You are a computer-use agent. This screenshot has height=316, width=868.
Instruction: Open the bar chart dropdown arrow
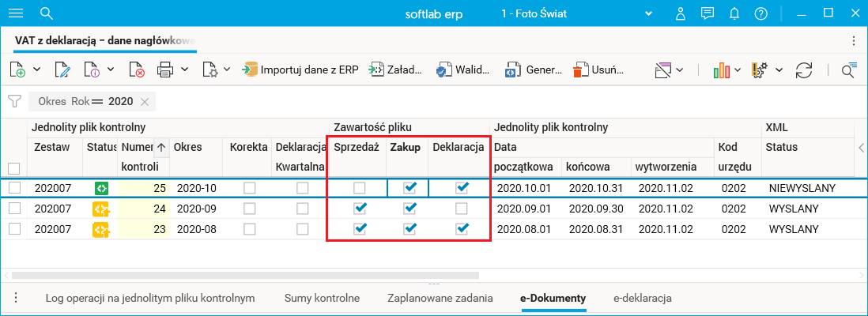click(x=738, y=70)
